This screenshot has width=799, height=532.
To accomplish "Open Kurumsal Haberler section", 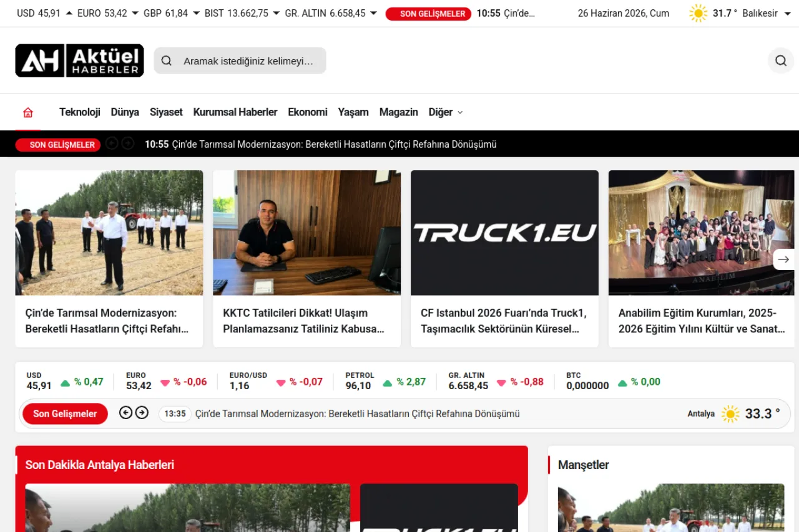I will [235, 112].
